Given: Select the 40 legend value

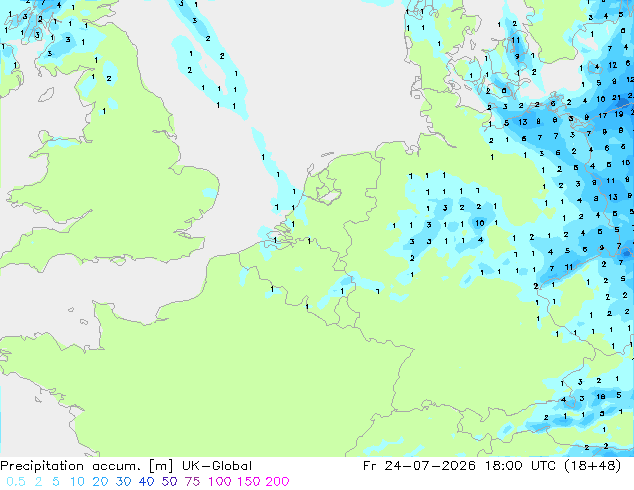Looking at the screenshot, I should click(x=146, y=482).
